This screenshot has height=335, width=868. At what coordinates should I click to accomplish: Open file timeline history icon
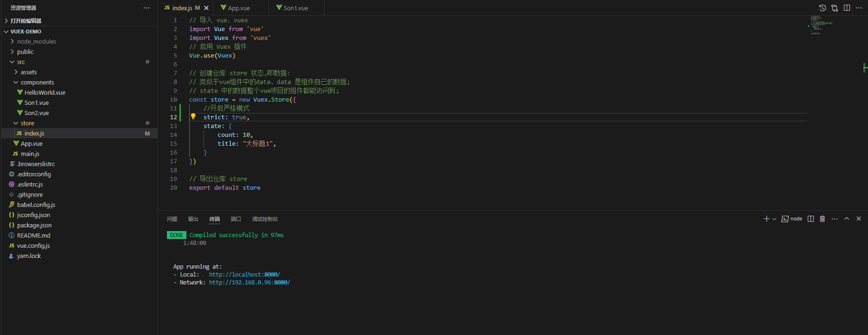[x=823, y=8]
